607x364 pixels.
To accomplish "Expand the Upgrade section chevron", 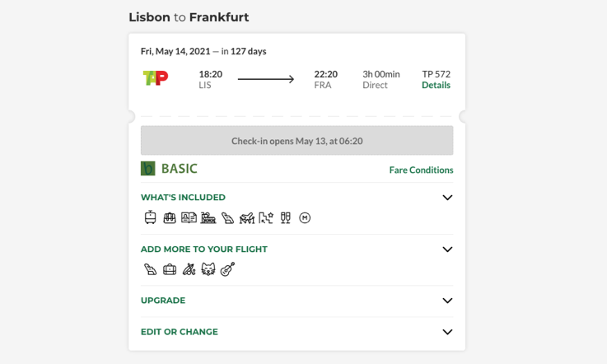I will [x=447, y=301].
